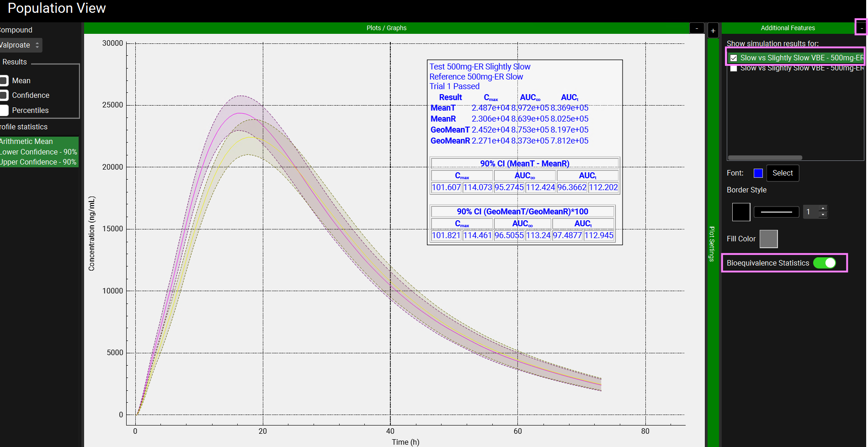Image resolution: width=868 pixels, height=447 pixels.
Task: Select Arithmetic Mean in profile statistics
Action: [27, 142]
